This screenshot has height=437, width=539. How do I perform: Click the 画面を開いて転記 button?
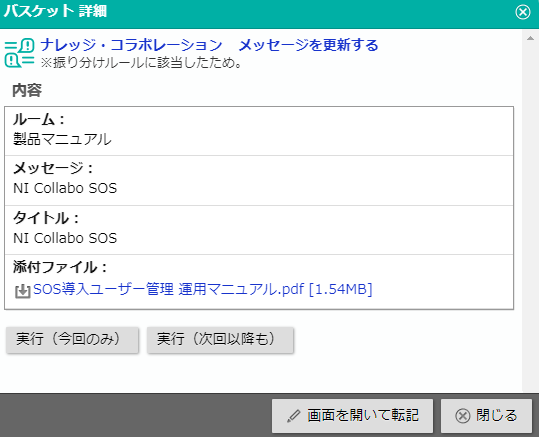(x=352, y=416)
